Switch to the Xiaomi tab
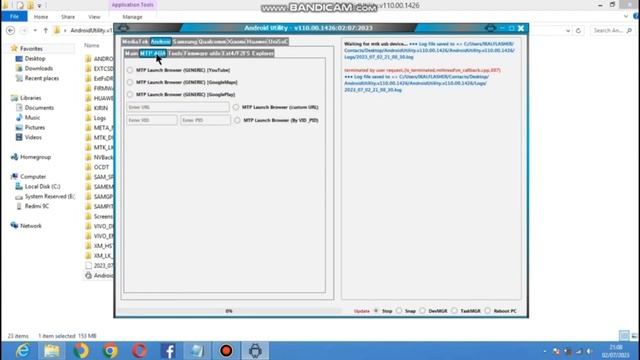Image resolution: width=640 pixels, height=360 pixels. click(x=236, y=42)
